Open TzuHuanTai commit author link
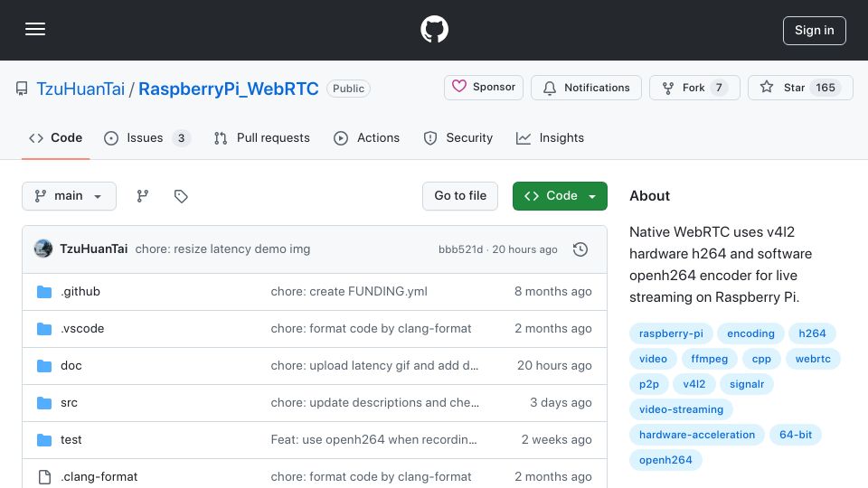This screenshot has height=488, width=868. click(93, 249)
